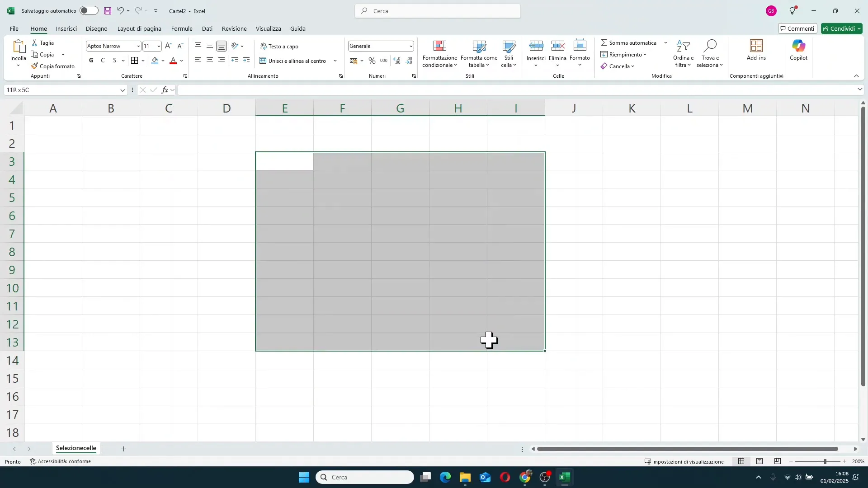Click in the formula bar
The image size is (868, 488).
pos(517,90)
